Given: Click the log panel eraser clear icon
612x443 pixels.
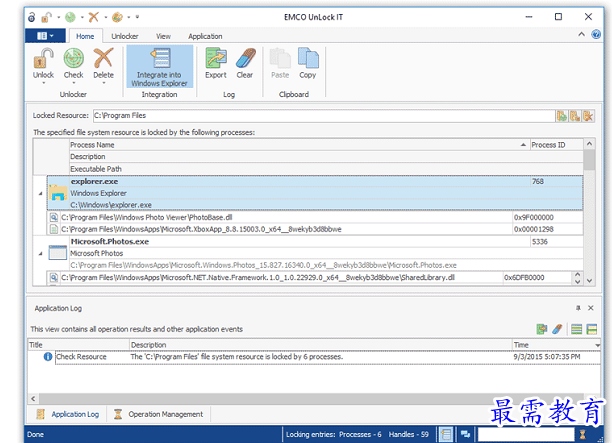Looking at the screenshot, I should (x=557, y=329).
